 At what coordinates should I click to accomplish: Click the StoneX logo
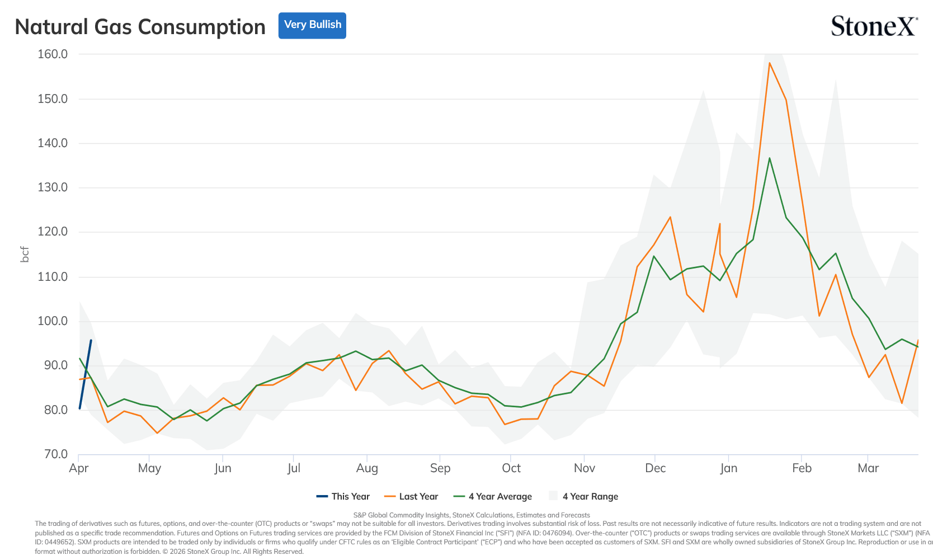point(874,26)
